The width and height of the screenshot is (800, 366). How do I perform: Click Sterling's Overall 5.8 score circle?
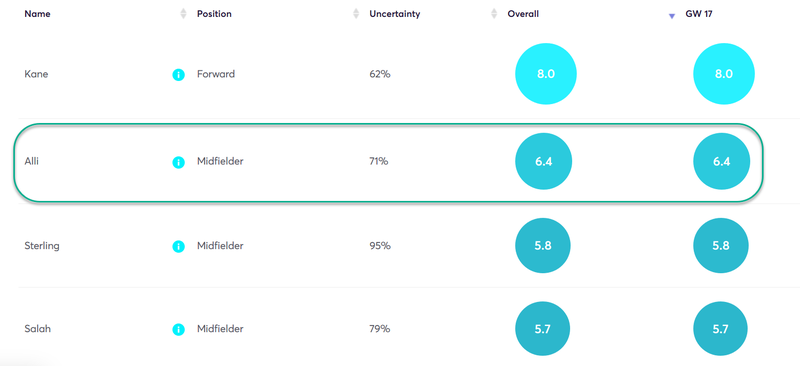pyautogui.click(x=543, y=246)
